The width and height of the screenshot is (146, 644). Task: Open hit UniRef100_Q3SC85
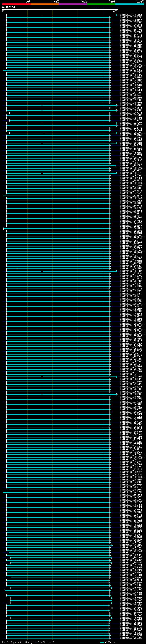[x=131, y=22]
